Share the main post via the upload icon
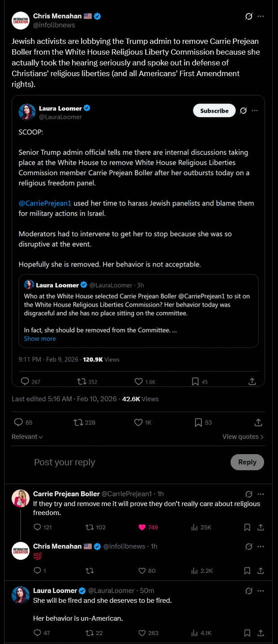The height and width of the screenshot is (644, 278). pos(258,422)
